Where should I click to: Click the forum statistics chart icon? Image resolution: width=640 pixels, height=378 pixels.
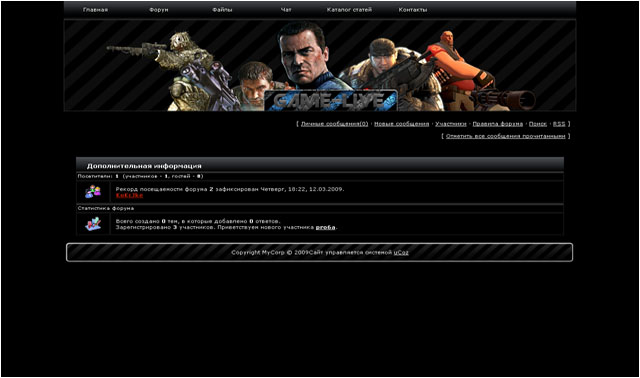93,223
